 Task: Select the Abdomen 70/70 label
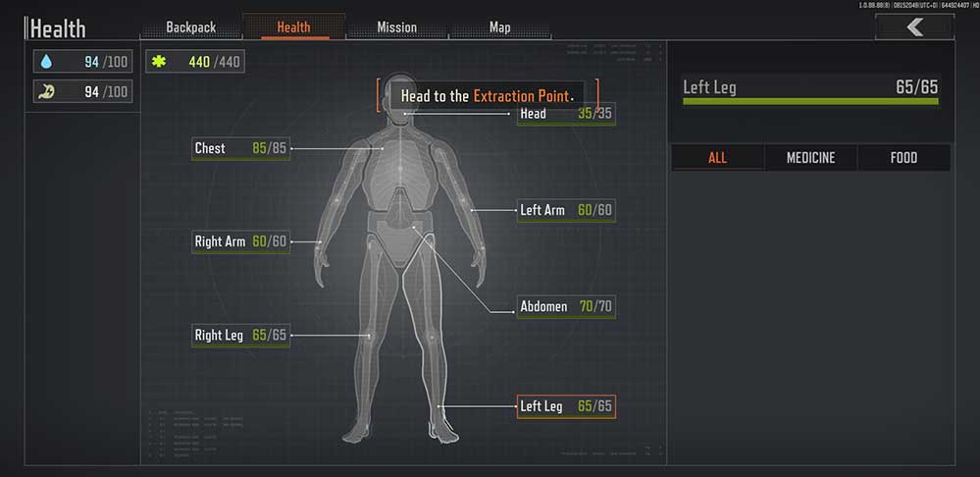(566, 307)
